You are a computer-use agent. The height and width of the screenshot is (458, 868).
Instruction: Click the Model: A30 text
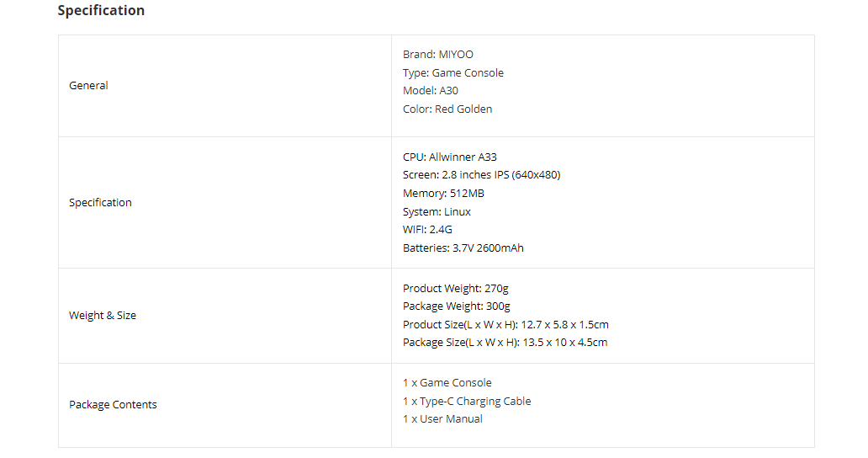click(x=430, y=90)
